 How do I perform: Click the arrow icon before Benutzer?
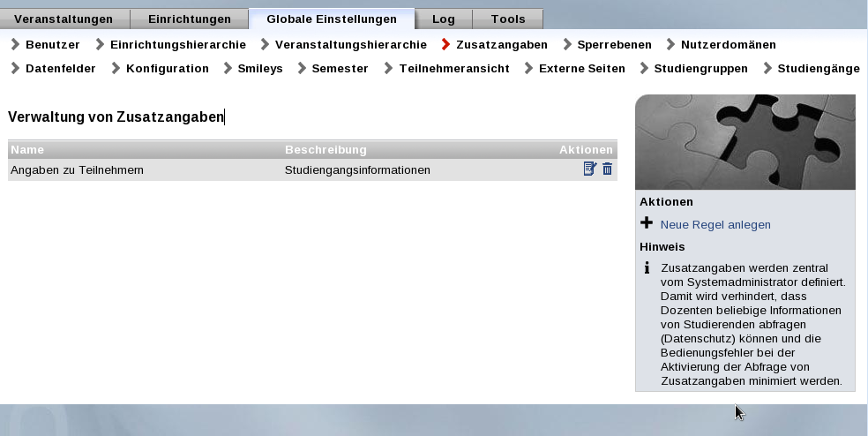pos(15,44)
